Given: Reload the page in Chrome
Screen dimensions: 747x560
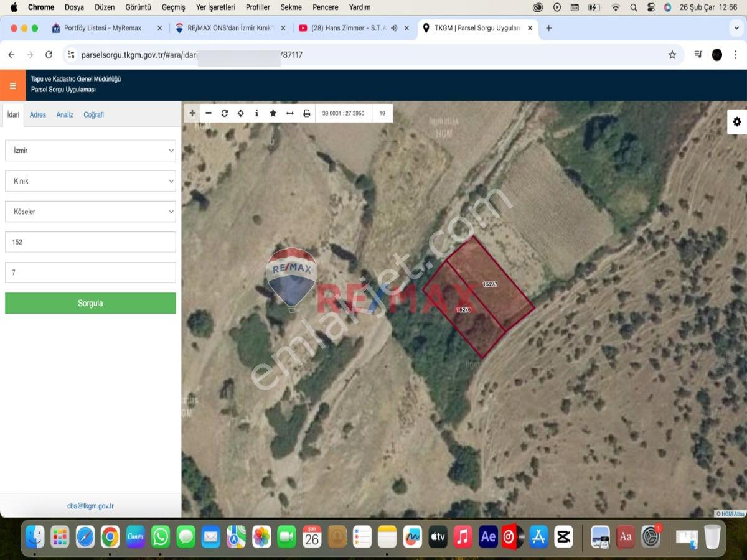Looking at the screenshot, I should pos(49,55).
